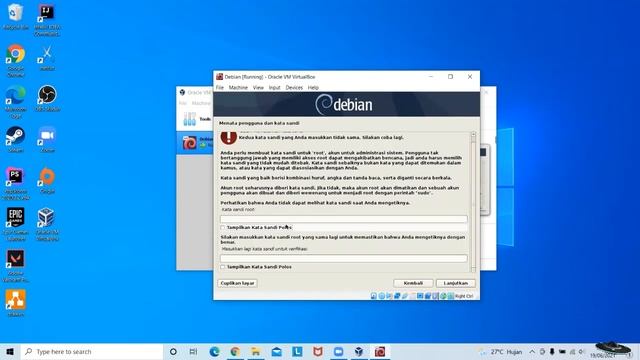Image resolution: width=640 pixels, height=360 pixels.
Task: Open the File menu in Debian VM window
Action: [220, 87]
